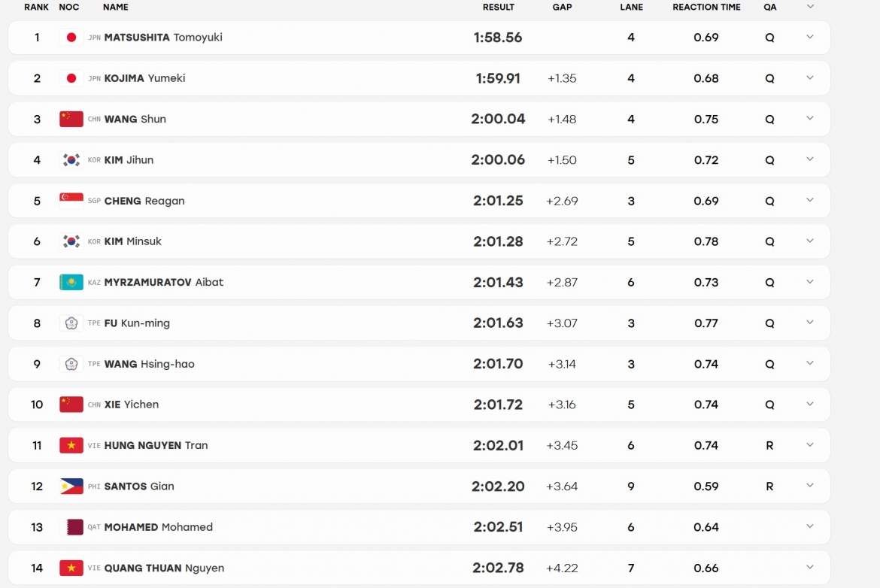Click China flag next to WANG Shun
The height and width of the screenshot is (588, 880).
click(x=71, y=119)
